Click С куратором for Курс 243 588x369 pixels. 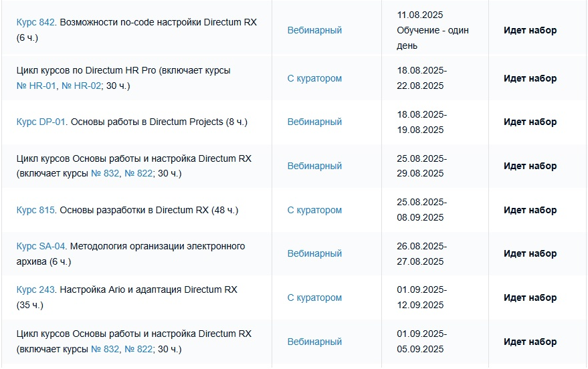pos(314,298)
